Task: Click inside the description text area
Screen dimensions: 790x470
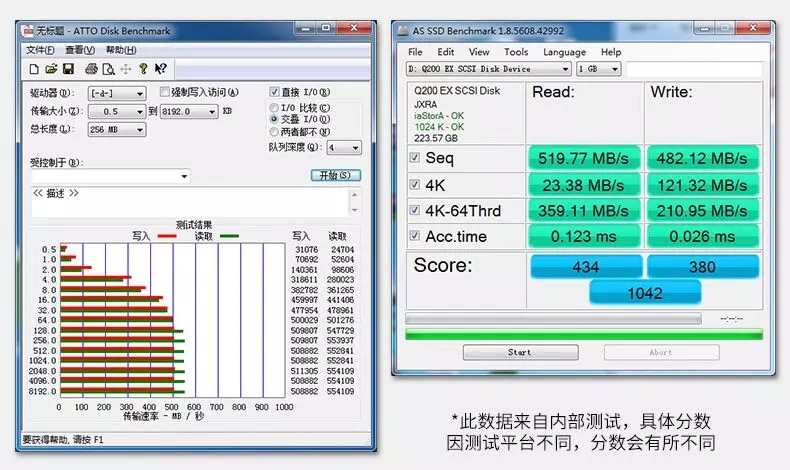Action: (190, 202)
